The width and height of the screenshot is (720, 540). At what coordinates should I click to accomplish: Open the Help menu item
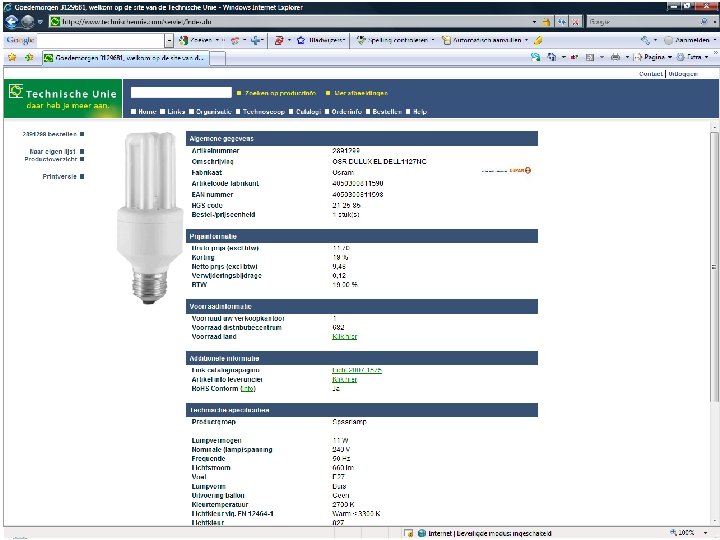(416, 112)
